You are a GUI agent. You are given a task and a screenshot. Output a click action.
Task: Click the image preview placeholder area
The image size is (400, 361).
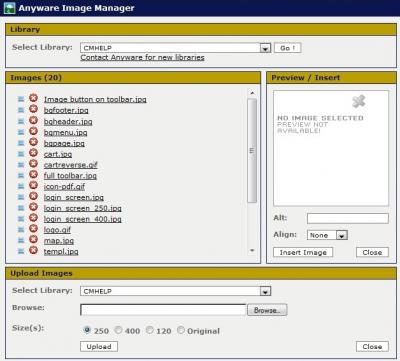(331, 148)
